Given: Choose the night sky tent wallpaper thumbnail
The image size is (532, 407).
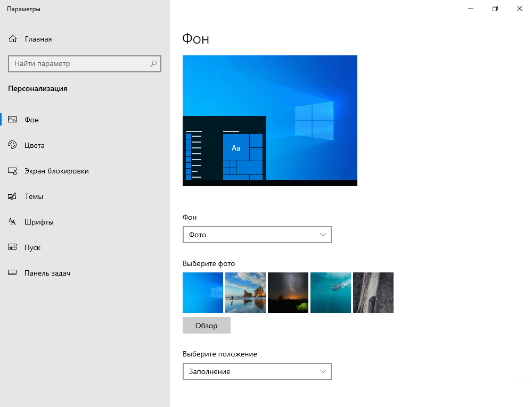Looking at the screenshot, I should 288,293.
